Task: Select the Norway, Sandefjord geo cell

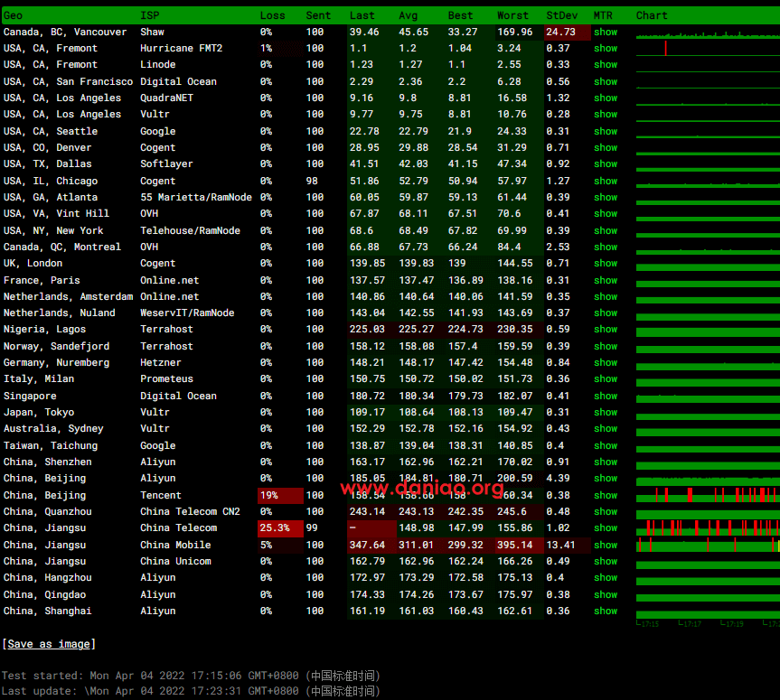Action: tap(56, 347)
